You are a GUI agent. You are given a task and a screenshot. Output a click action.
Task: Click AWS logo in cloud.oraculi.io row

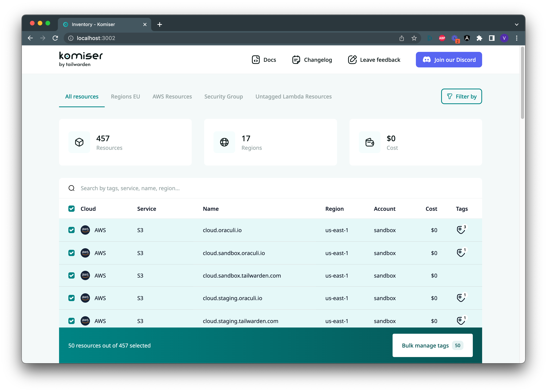85,230
